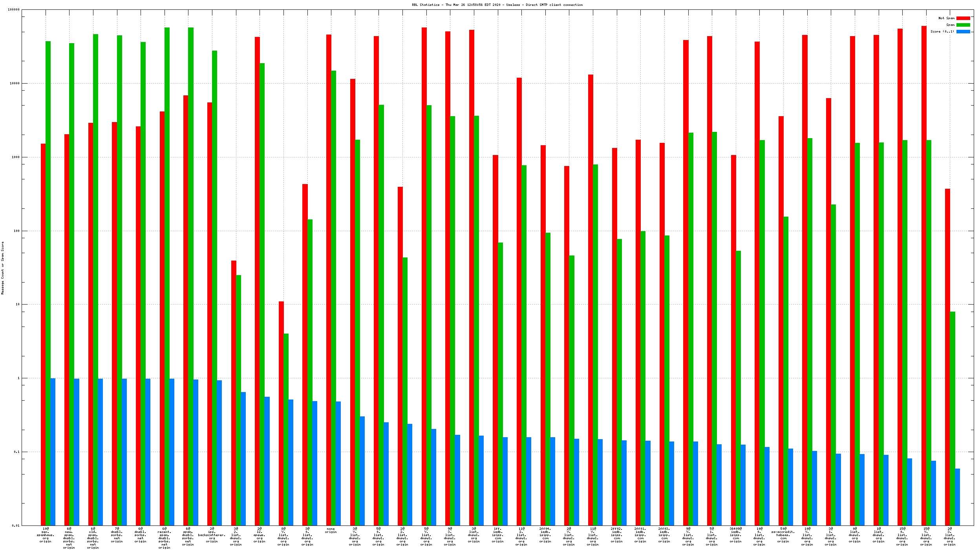Viewport: 980px width, 551px height.
Task: Click the red bar above 'none origin'
Action: point(329,275)
